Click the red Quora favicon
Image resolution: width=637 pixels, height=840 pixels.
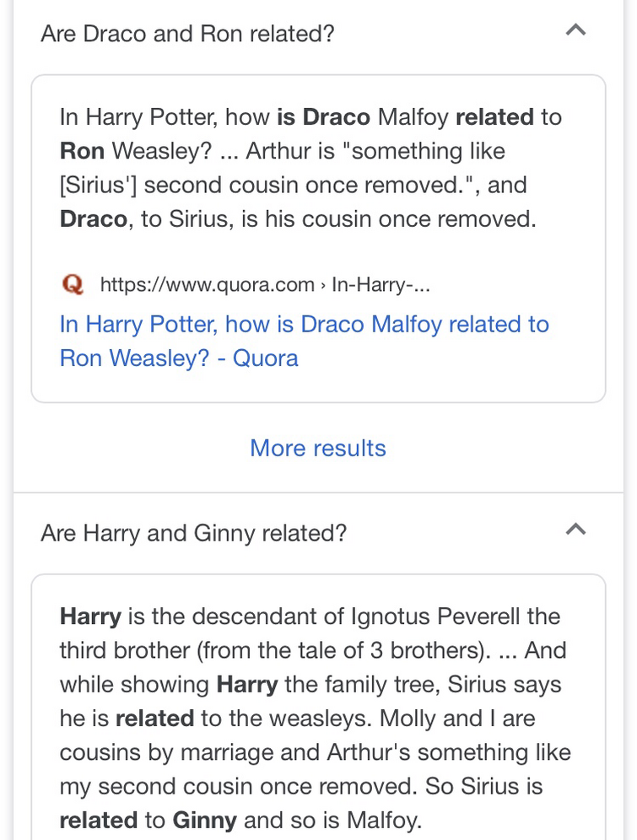pyautogui.click(x=73, y=284)
